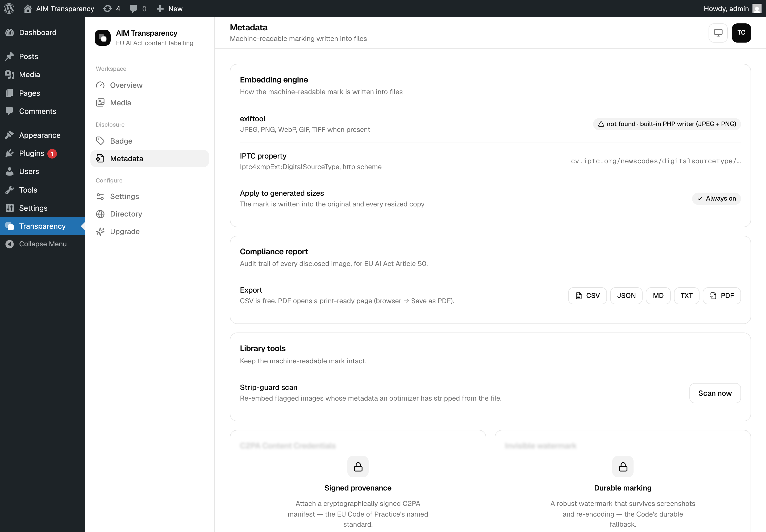The image size is (766, 532).
Task: Click the Tools wrench icon
Action: 10,190
